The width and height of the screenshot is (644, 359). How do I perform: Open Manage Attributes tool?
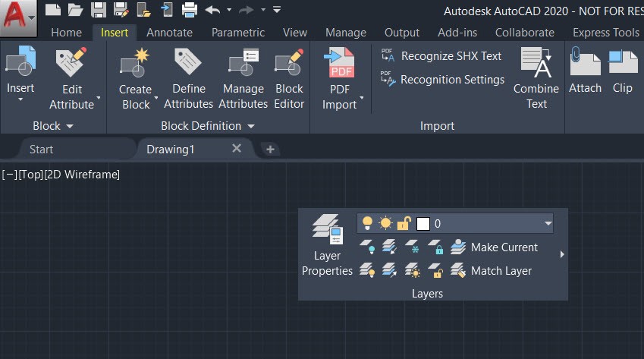tap(243, 78)
